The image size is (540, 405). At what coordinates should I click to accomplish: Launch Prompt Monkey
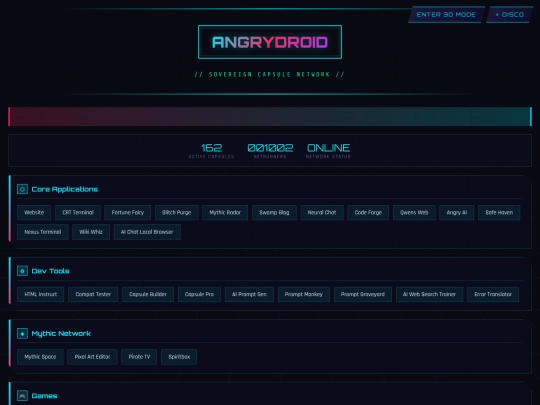tap(304, 294)
